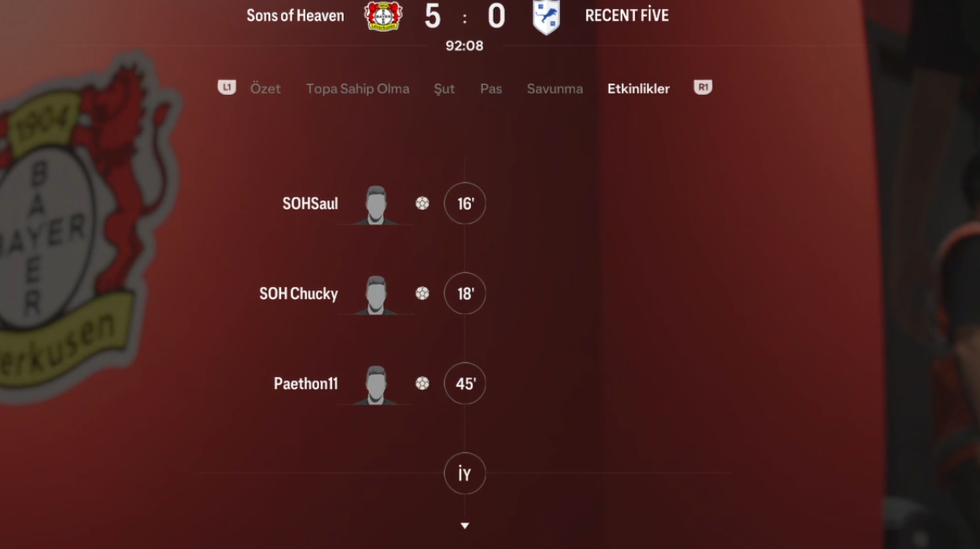Switch to the Şut tab
Viewport: 980px width, 549px height.
pyautogui.click(x=444, y=89)
